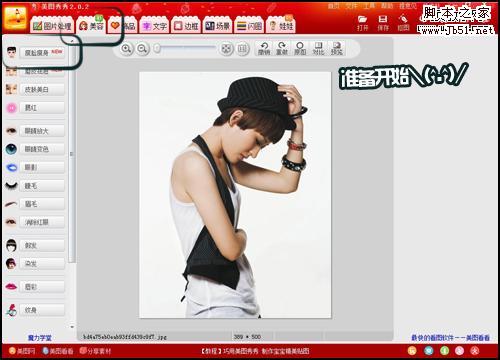Open the 图片处理 tab
The width and height of the screenshot is (500, 360).
pos(52,26)
